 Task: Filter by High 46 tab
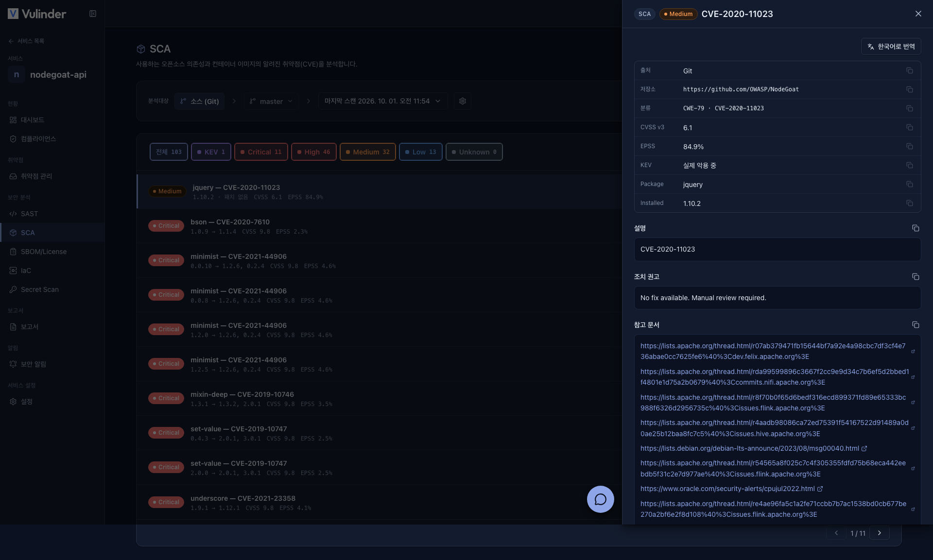click(313, 152)
